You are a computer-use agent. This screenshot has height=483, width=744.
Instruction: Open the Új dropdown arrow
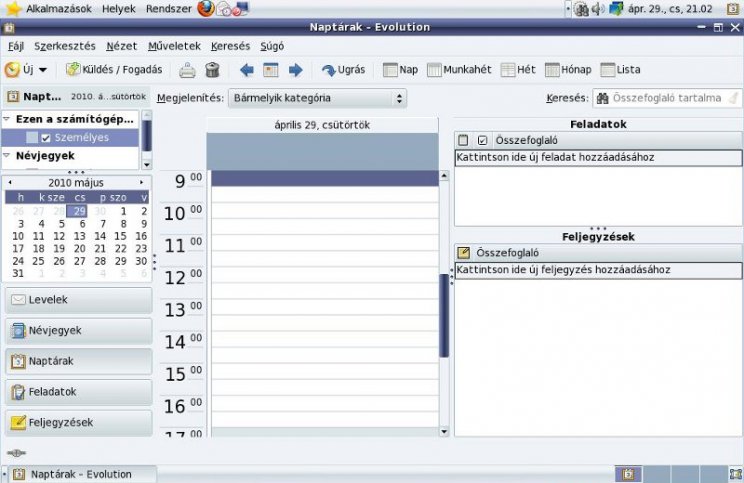pos(43,70)
